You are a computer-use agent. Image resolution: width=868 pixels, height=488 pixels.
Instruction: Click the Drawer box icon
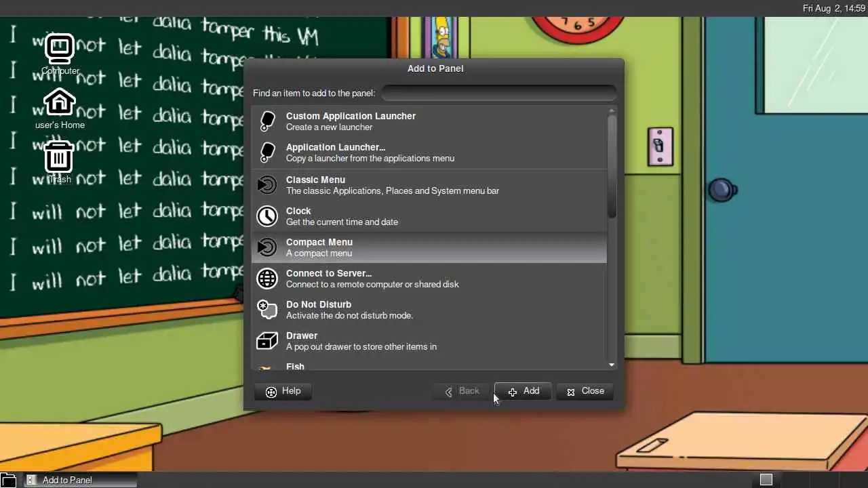point(267,341)
